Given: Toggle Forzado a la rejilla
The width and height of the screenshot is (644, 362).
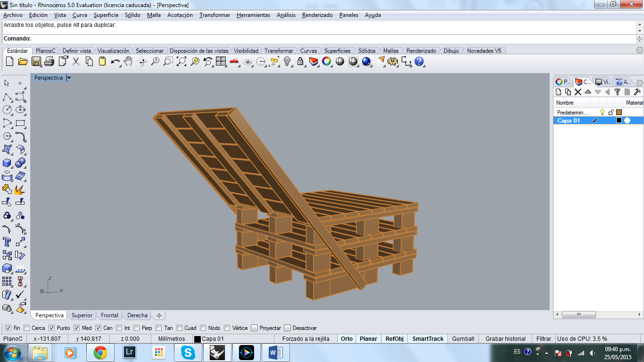Looking at the screenshot, I should pos(306,338).
